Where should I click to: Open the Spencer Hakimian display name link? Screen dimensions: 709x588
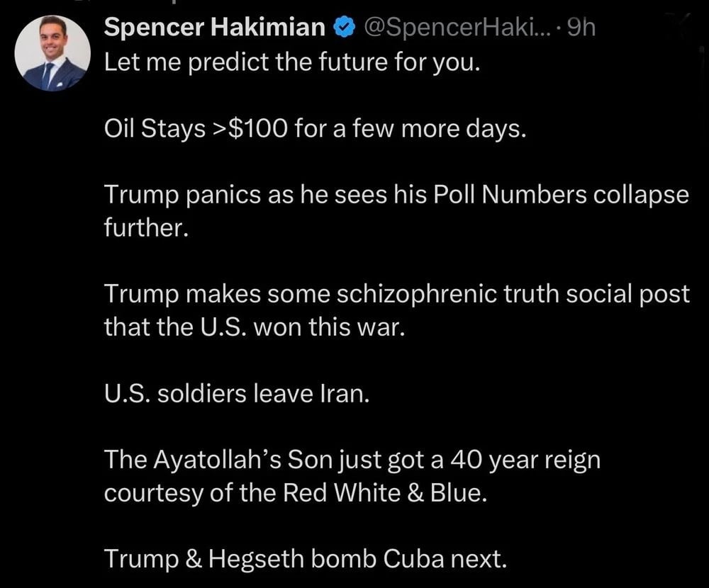coord(216,28)
